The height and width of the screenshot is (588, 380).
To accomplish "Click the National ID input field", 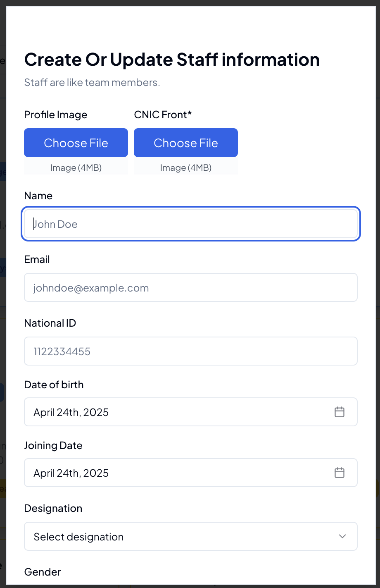I will pos(190,351).
